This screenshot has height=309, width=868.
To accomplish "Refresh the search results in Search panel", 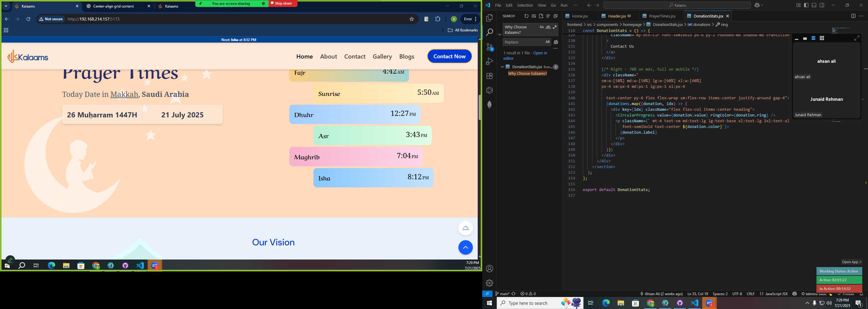I will 526,16.
